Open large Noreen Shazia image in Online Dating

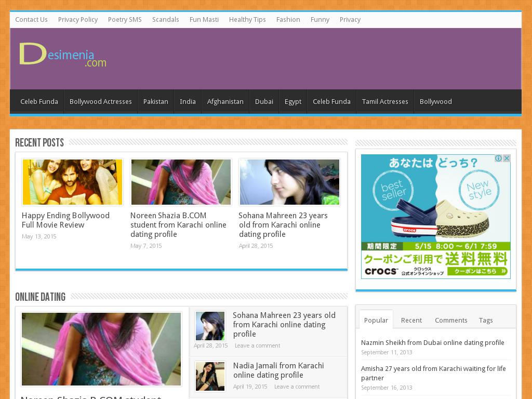click(101, 349)
